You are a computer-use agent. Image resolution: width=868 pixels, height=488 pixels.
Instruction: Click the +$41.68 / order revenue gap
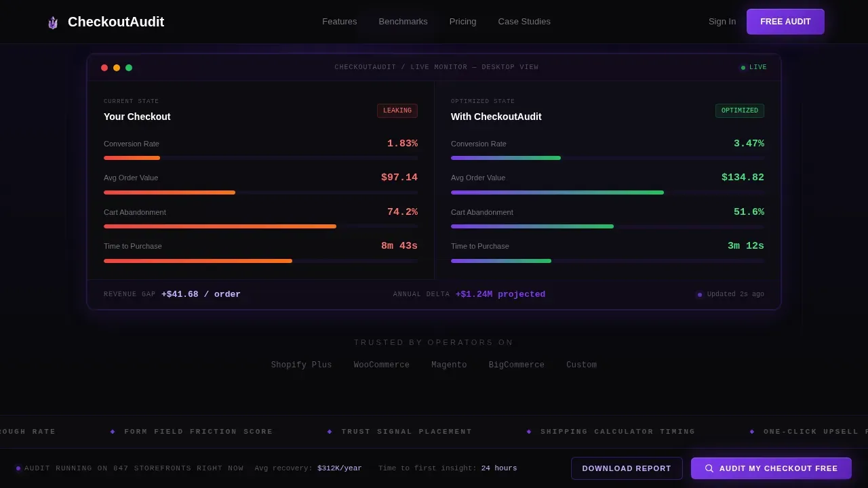(x=201, y=294)
